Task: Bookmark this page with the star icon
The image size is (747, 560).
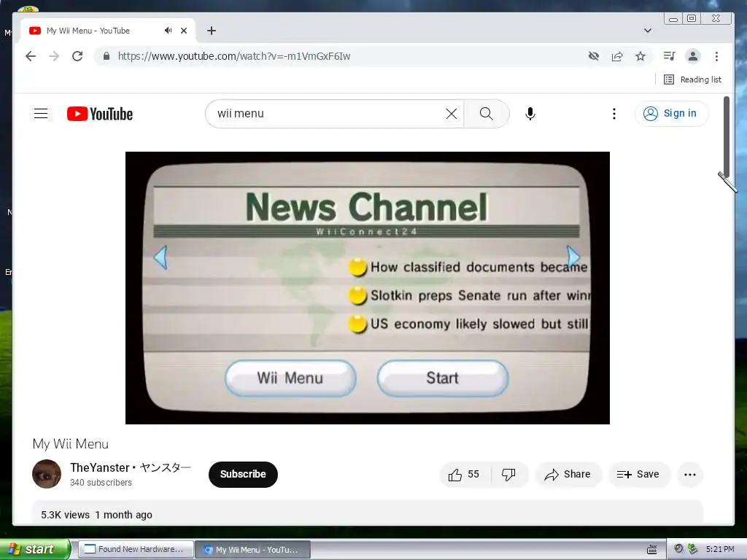Action: pos(640,56)
